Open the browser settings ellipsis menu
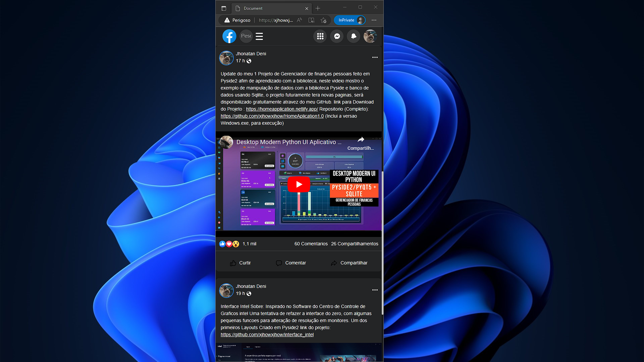 [374, 20]
